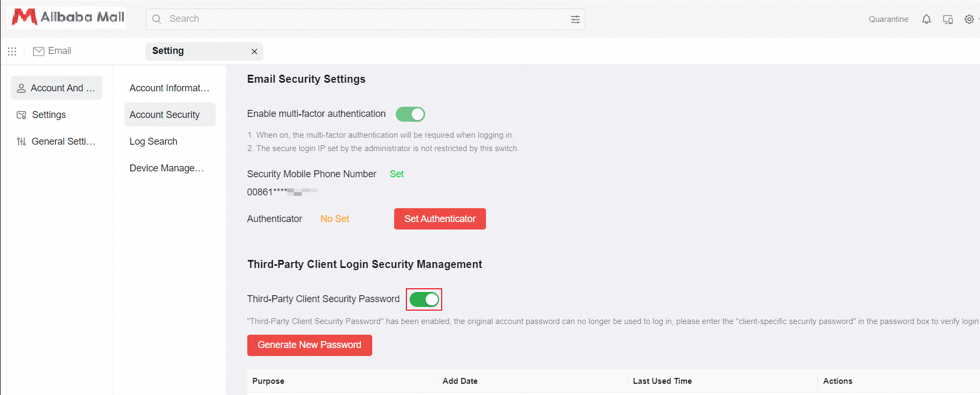Disable multi-factor authentication toggle
Screen dimensions: 980x395
(410, 114)
